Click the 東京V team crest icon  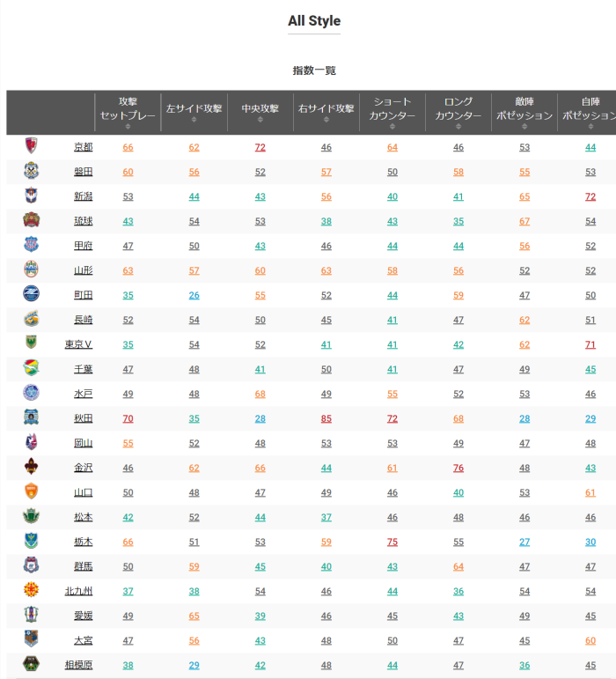tap(32, 344)
